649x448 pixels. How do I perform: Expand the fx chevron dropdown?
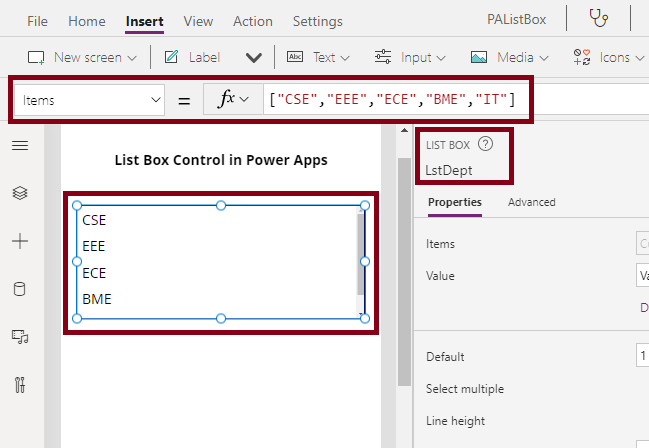(244, 99)
